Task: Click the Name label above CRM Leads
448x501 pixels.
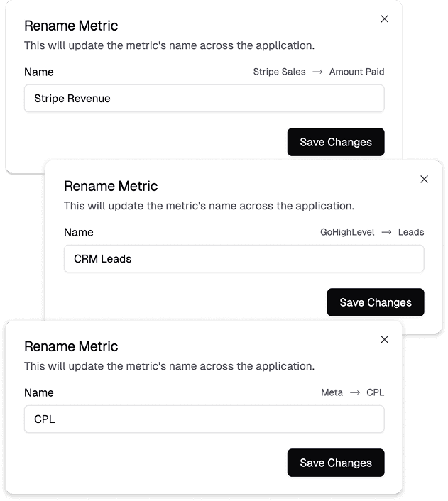Action: click(x=79, y=232)
